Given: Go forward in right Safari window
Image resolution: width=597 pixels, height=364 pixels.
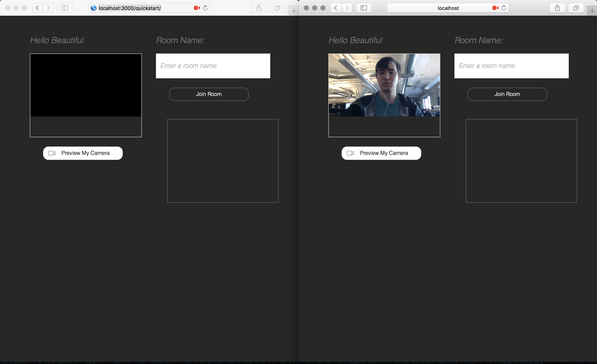Looking at the screenshot, I should tap(347, 8).
